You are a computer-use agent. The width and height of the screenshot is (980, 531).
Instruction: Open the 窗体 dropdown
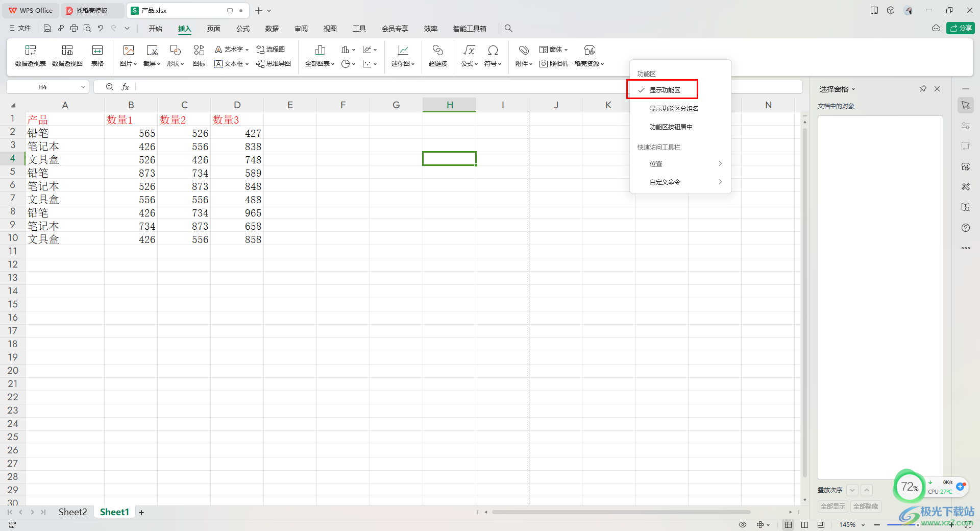(554, 50)
